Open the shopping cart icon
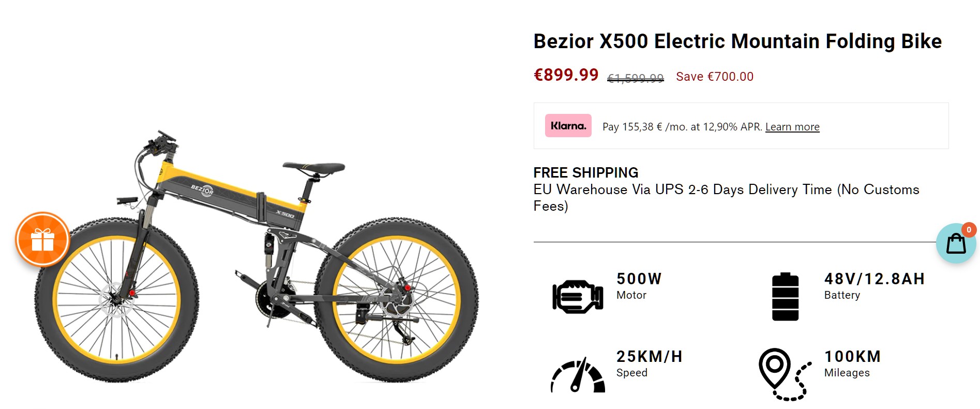The image size is (980, 409). click(x=955, y=243)
